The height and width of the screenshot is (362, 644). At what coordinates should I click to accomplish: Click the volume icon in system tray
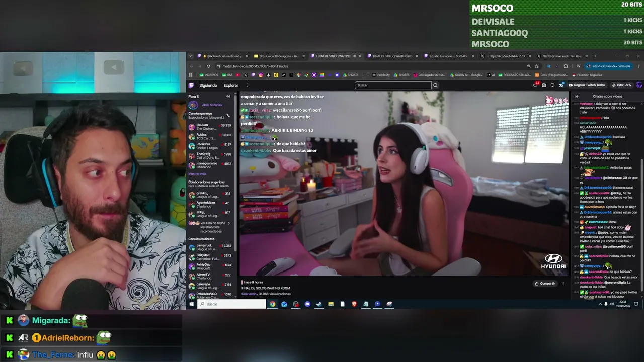612,304
